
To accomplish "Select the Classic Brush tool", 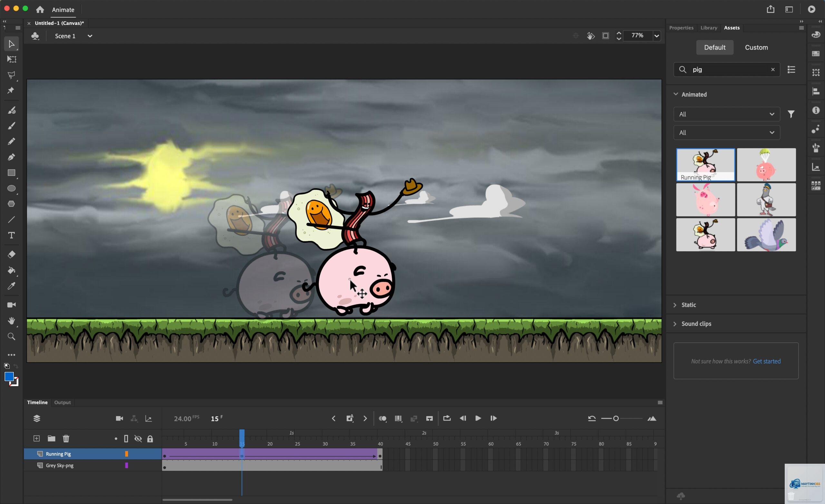I will 11,126.
